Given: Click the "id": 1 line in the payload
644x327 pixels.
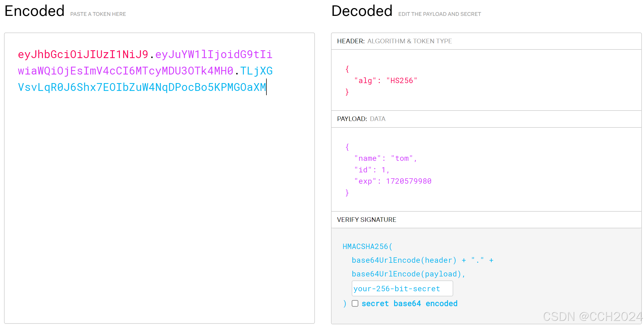Looking at the screenshot, I should 371,170.
